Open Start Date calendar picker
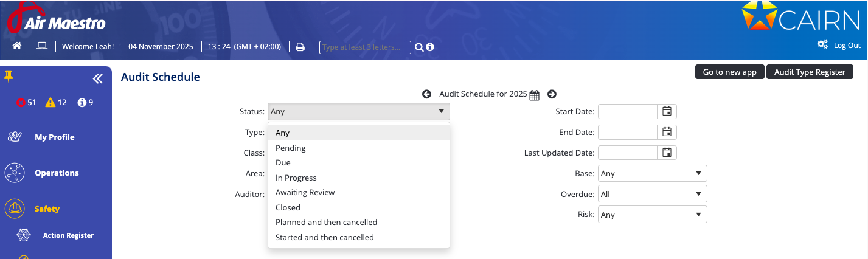Image resolution: width=868 pixels, height=259 pixels. click(x=667, y=111)
